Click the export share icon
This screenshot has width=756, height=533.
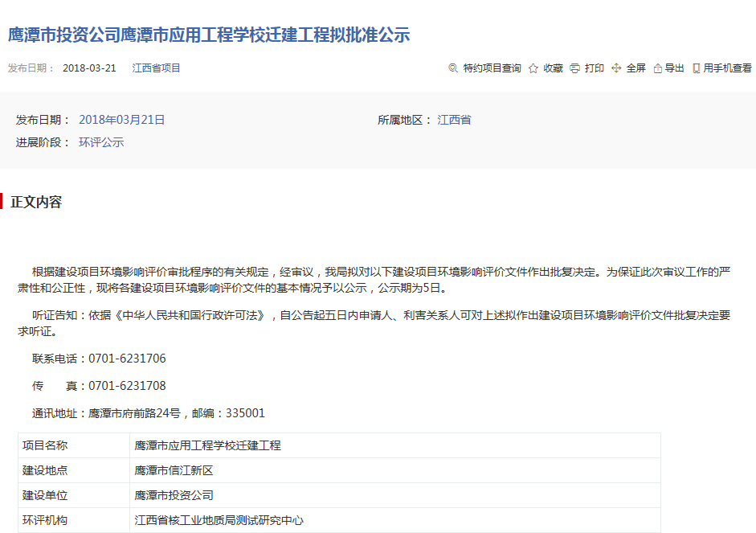point(658,68)
